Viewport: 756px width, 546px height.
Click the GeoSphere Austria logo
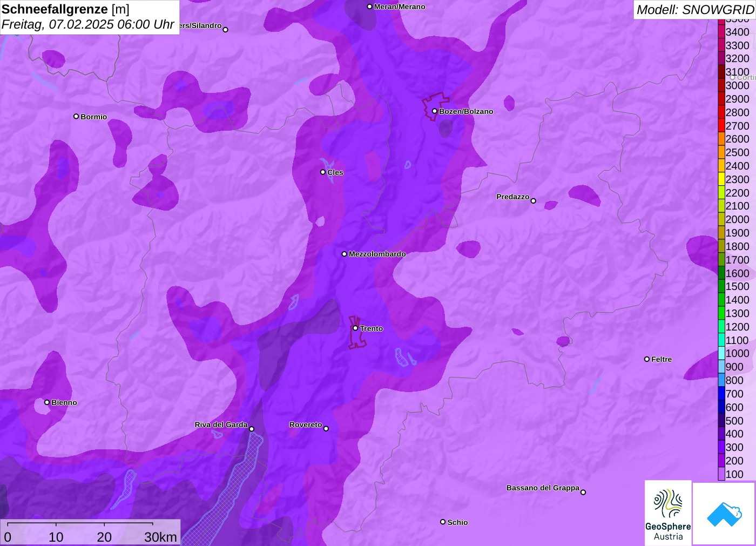668,513
